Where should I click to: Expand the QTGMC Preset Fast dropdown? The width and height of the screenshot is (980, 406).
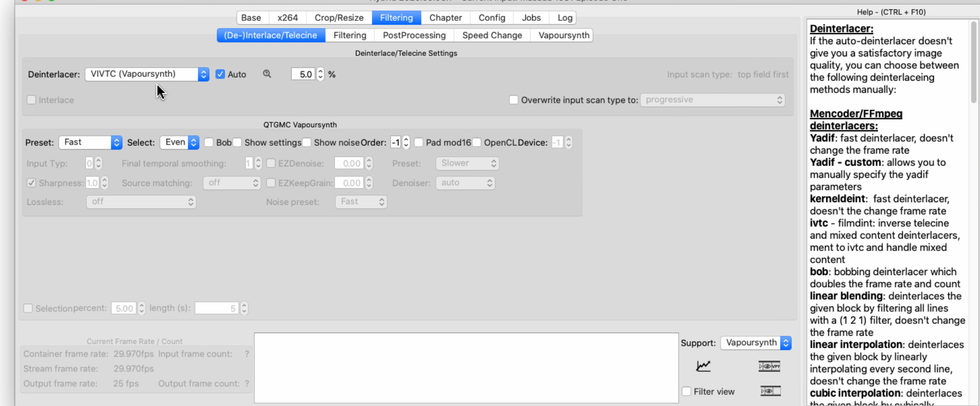90,142
